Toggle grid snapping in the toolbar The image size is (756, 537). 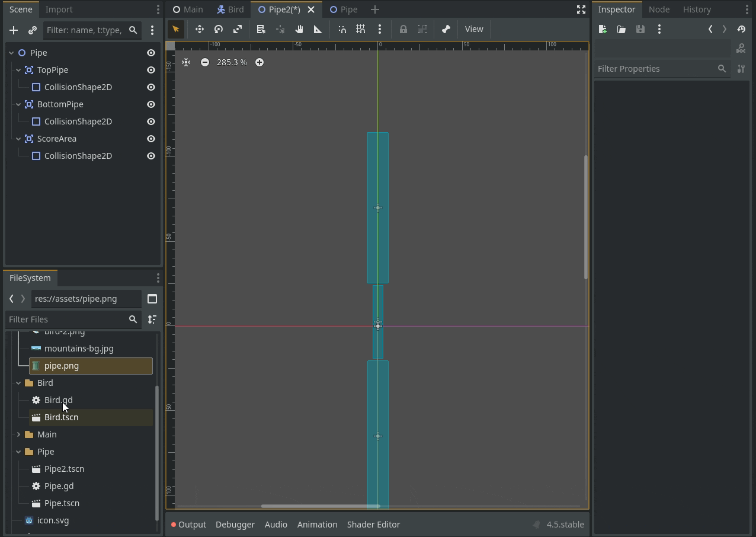pyautogui.click(x=361, y=29)
